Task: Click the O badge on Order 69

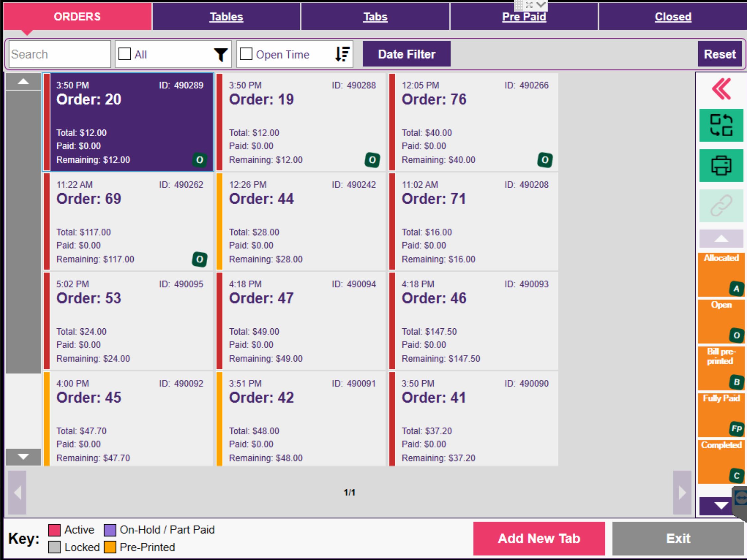Action: point(200,259)
